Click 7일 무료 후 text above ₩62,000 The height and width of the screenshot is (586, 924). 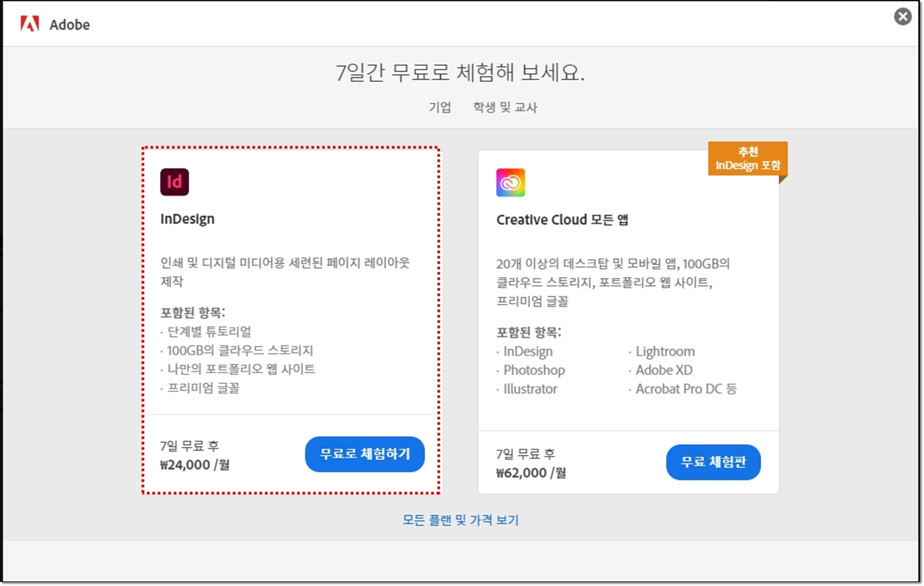point(526,454)
